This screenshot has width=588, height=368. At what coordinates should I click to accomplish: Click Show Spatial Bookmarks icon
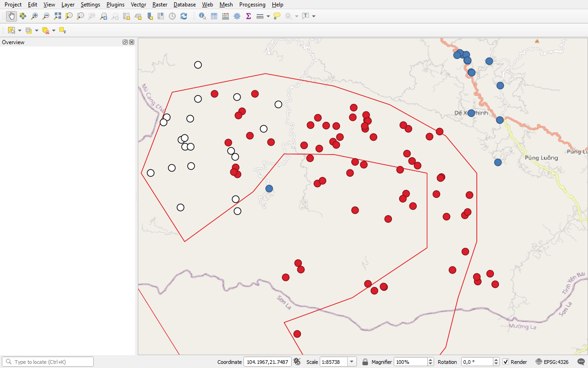click(161, 16)
